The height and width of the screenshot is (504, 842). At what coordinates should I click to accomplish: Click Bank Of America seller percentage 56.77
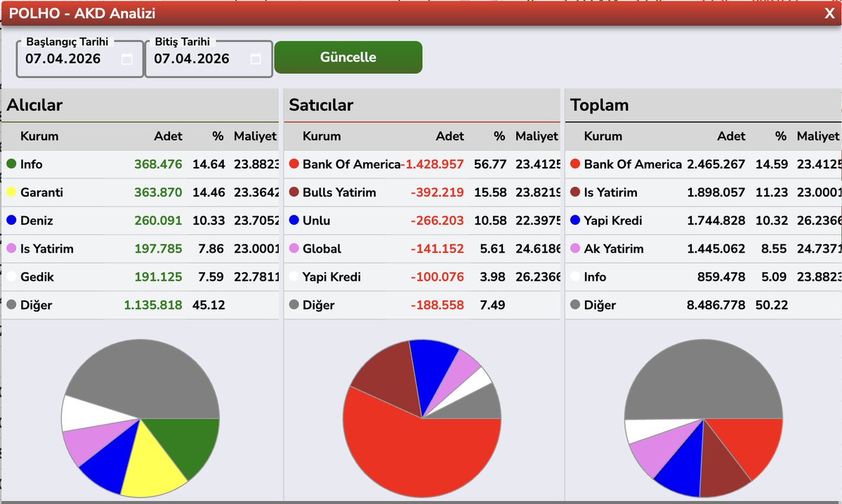tap(490, 164)
